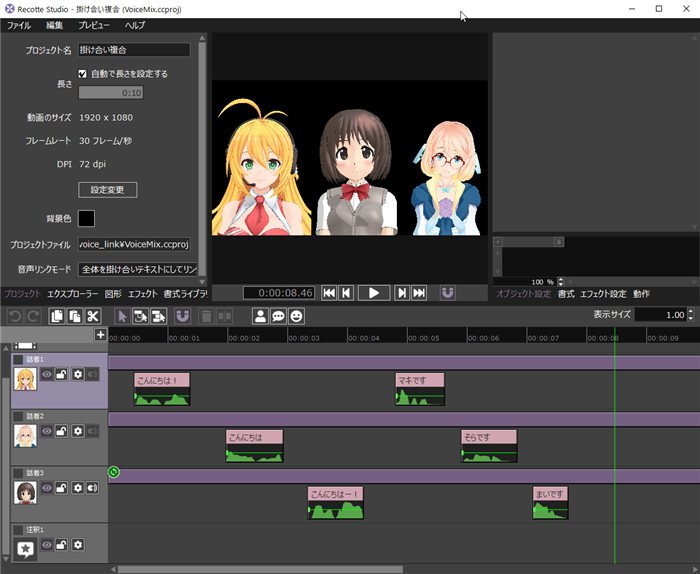Click the 話者3 character avatar
The width and height of the screenshot is (700, 574).
[x=25, y=492]
